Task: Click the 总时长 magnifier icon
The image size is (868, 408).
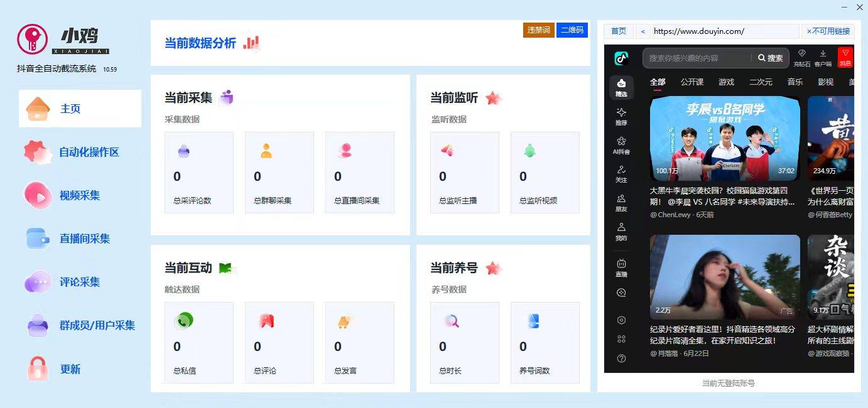Action: point(452,321)
